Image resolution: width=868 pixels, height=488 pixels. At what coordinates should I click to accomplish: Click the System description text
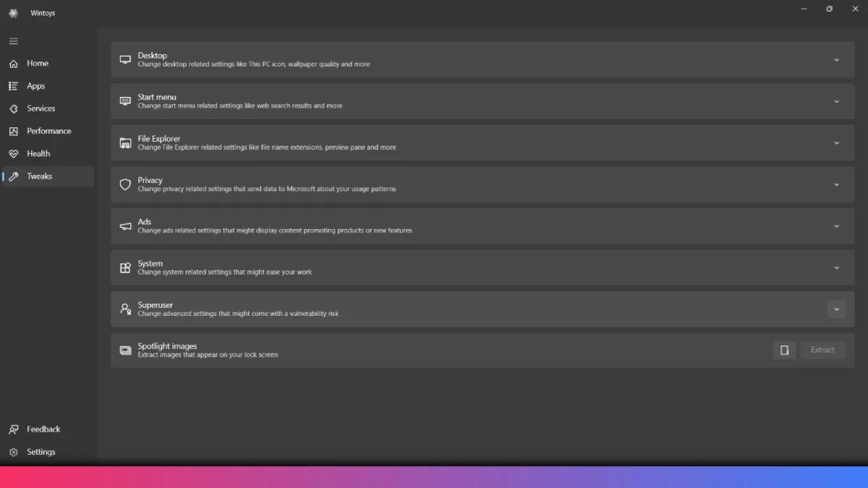[x=225, y=273]
